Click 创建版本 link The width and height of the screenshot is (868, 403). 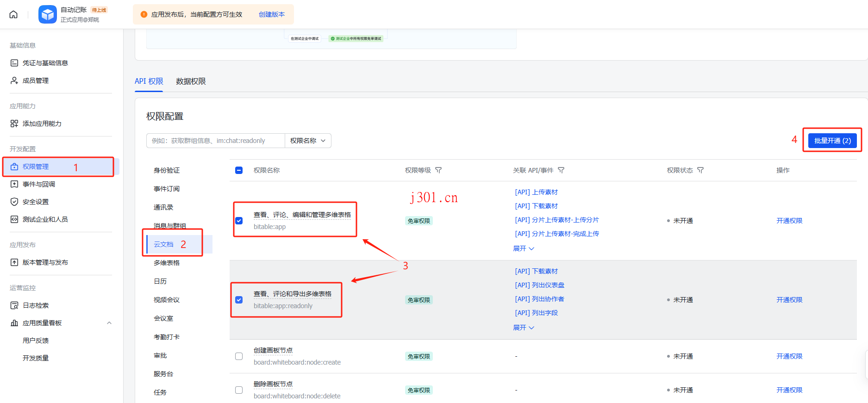coord(272,14)
